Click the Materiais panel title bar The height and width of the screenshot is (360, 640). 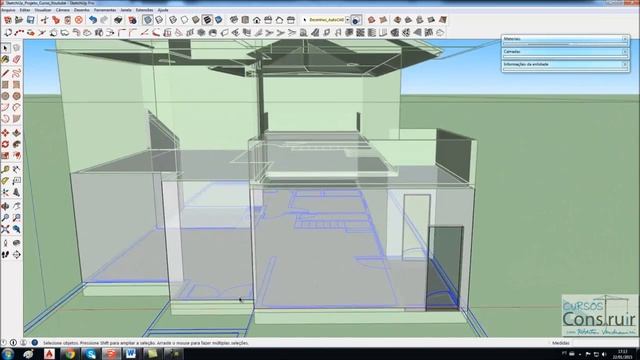point(565,39)
